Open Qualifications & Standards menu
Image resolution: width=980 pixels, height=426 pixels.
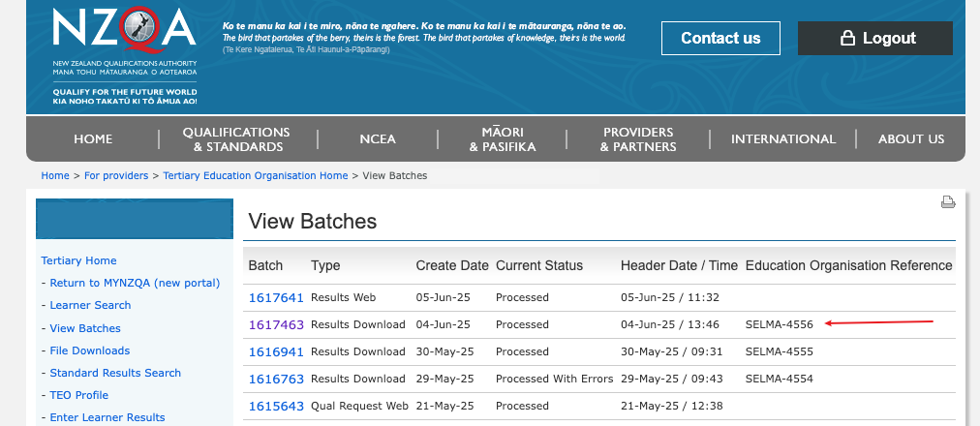pyautogui.click(x=237, y=139)
